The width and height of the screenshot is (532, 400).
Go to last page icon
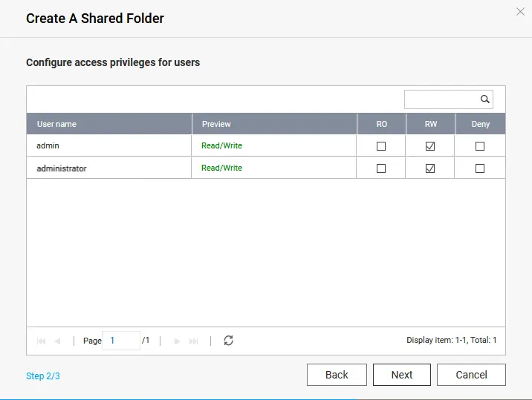(193, 341)
